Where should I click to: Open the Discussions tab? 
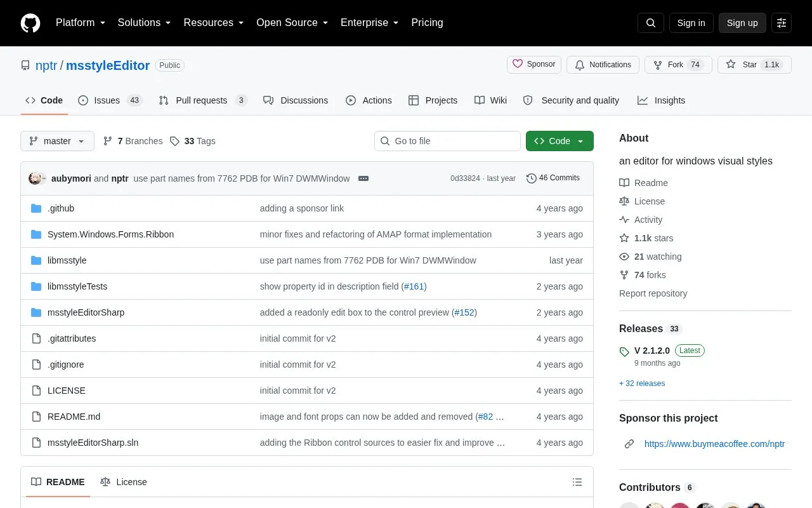pyautogui.click(x=296, y=100)
